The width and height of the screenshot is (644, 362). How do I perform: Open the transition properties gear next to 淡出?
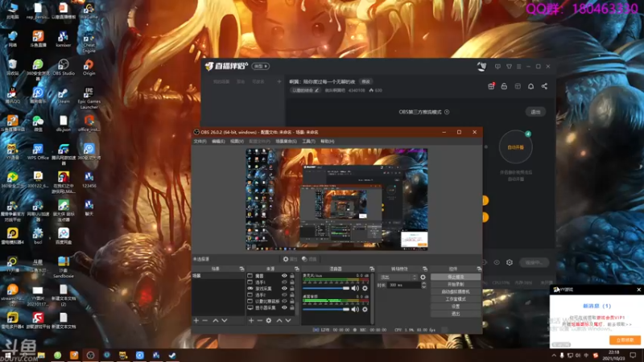coord(423,278)
